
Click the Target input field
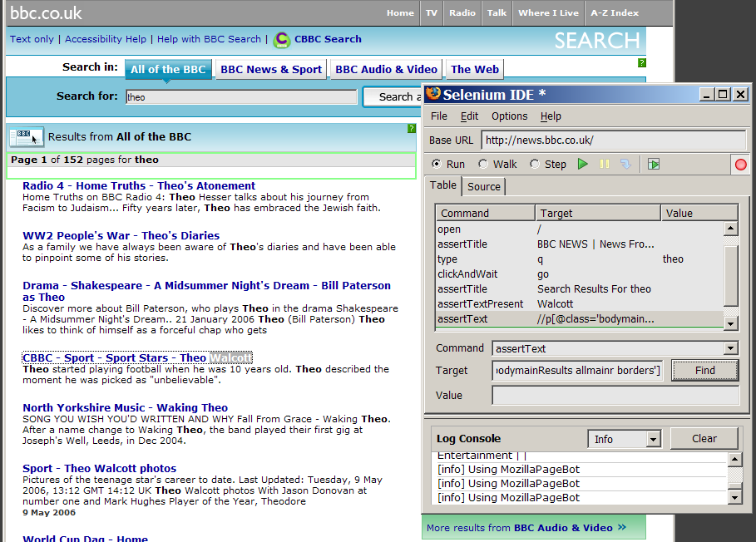(577, 371)
